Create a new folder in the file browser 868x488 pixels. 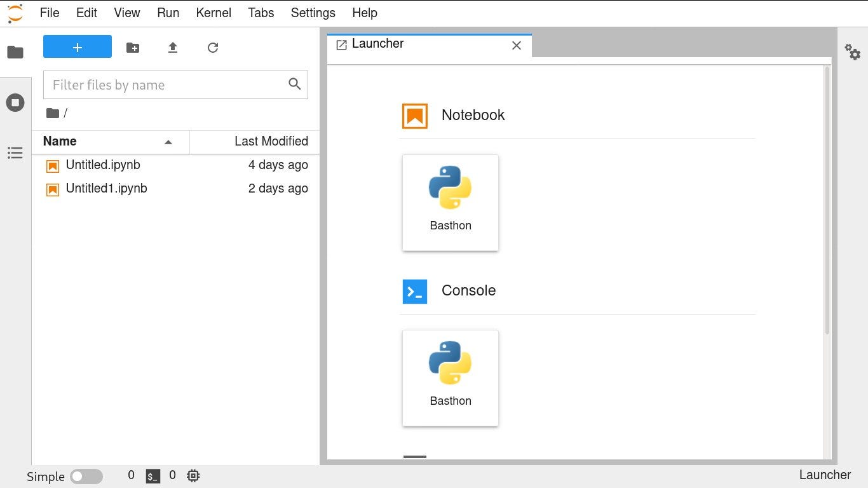[132, 47]
